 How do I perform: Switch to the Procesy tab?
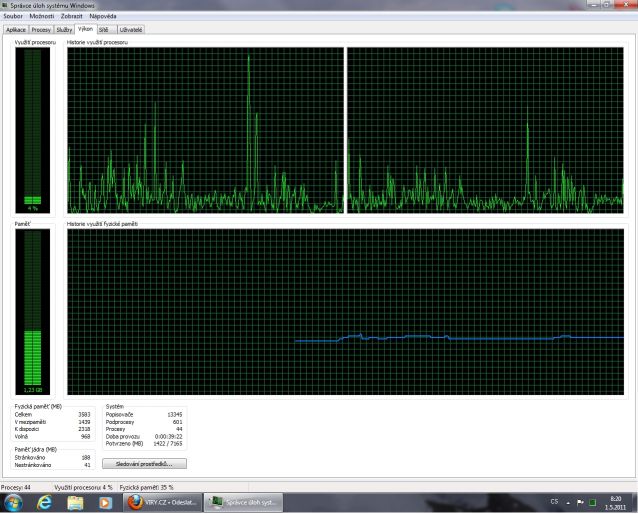click(41, 30)
